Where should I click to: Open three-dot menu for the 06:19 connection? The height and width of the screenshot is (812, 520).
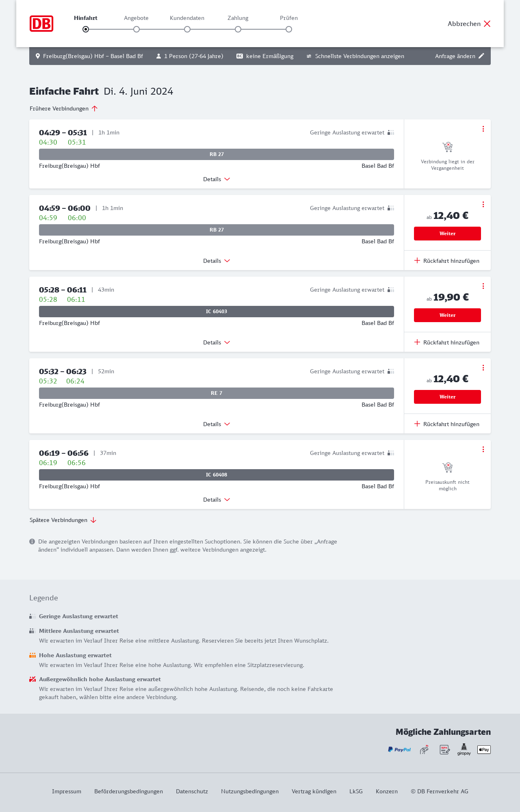pos(483,449)
